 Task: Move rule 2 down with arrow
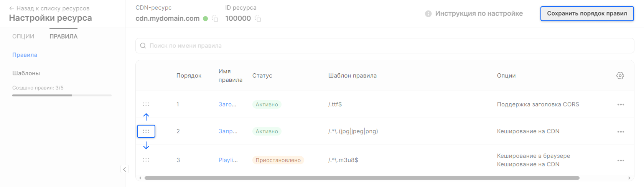(146, 146)
